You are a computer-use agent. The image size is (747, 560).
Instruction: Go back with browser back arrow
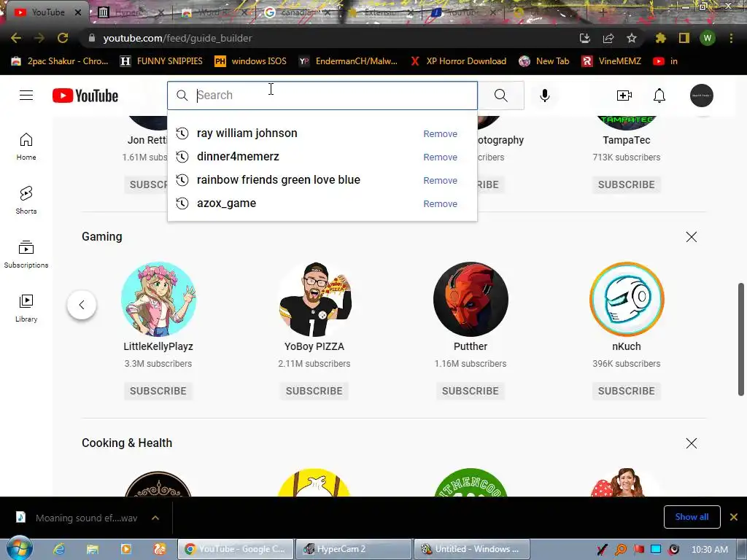(x=16, y=38)
